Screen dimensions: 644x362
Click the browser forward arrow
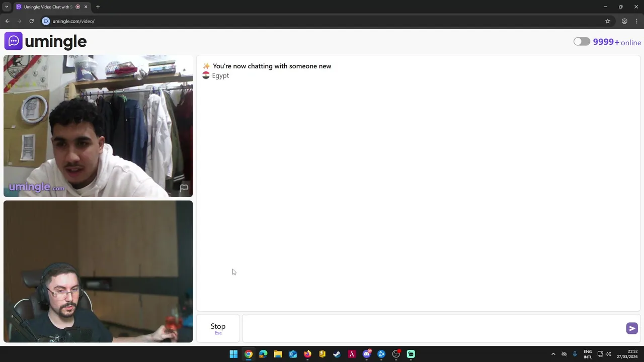click(19, 21)
